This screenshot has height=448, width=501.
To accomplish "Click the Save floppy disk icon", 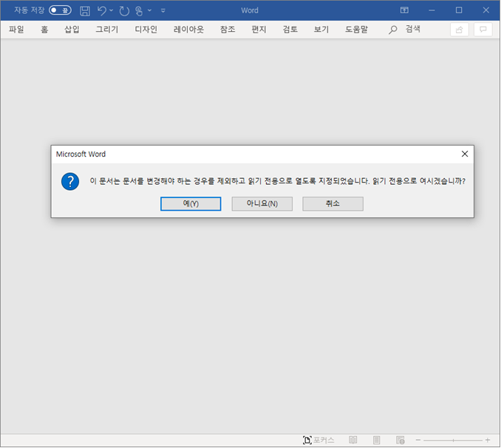I will point(85,11).
